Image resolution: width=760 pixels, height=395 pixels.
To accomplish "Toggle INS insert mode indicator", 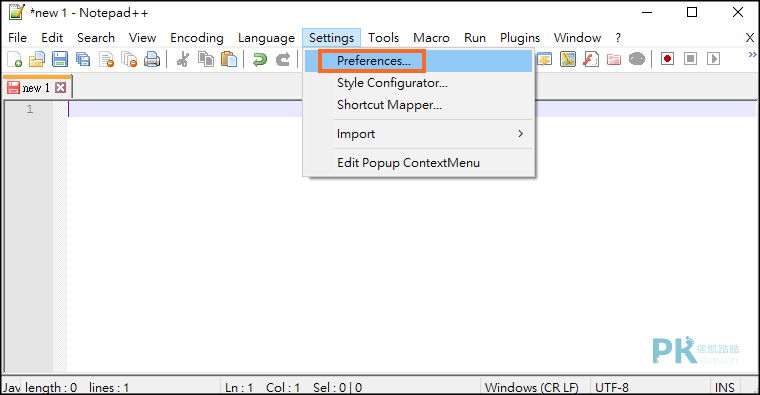I will [x=725, y=388].
